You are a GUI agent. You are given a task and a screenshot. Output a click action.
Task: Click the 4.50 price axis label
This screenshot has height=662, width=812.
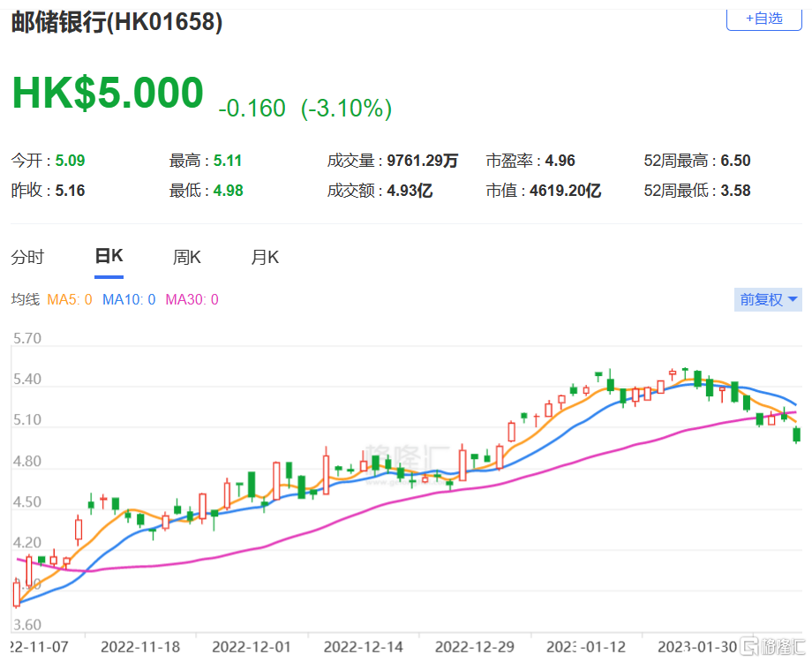coord(27,502)
